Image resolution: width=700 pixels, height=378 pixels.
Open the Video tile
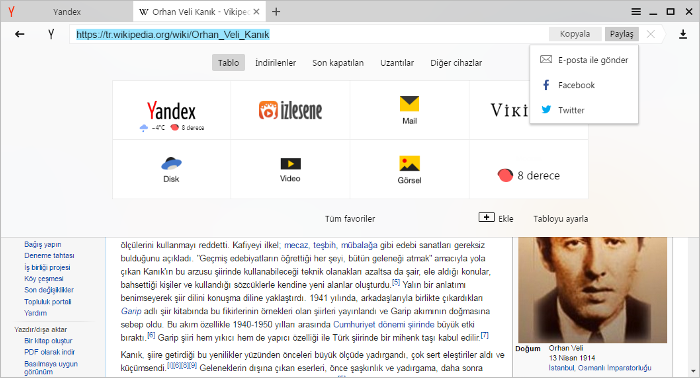[290, 169]
